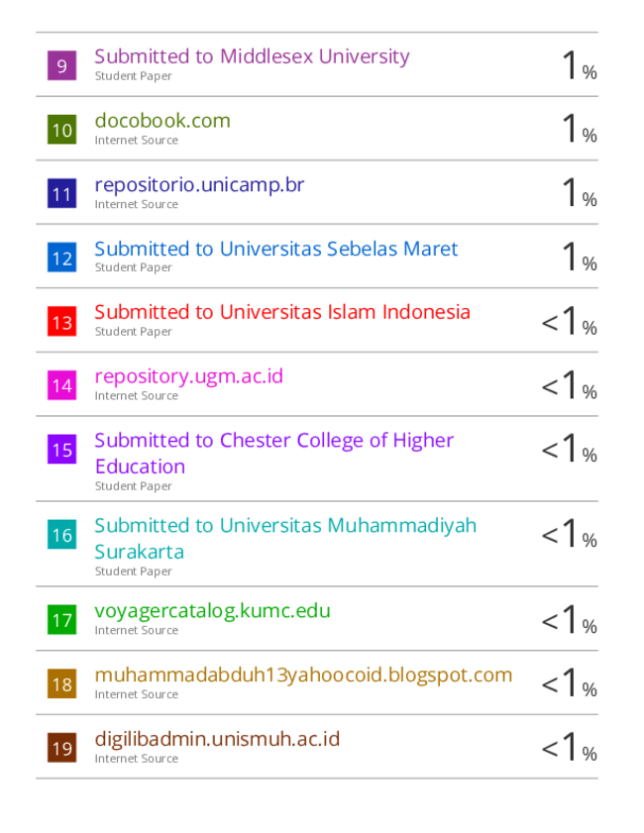Open Submitted to Universitas Islam Indonesia
Screen dimensions: 644x833
point(282,312)
